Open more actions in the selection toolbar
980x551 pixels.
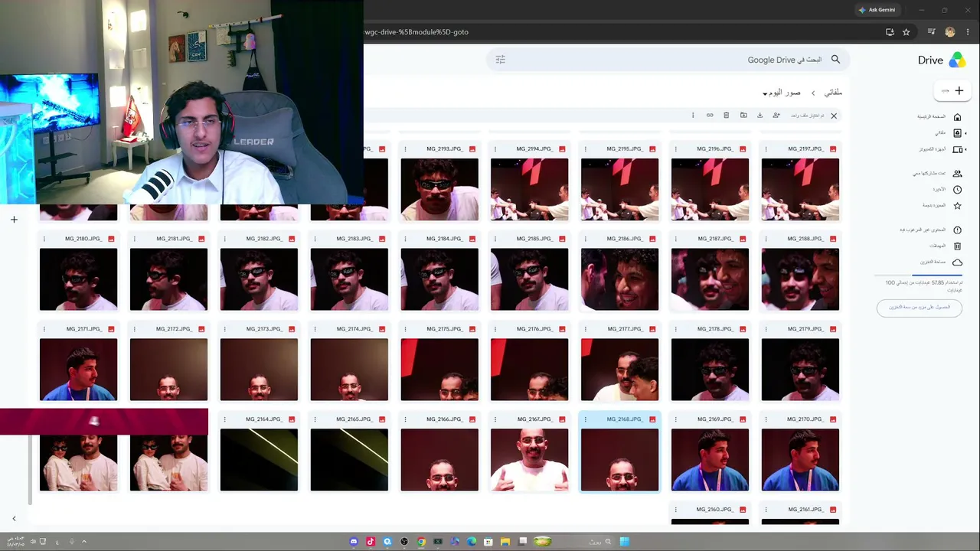[x=693, y=116]
